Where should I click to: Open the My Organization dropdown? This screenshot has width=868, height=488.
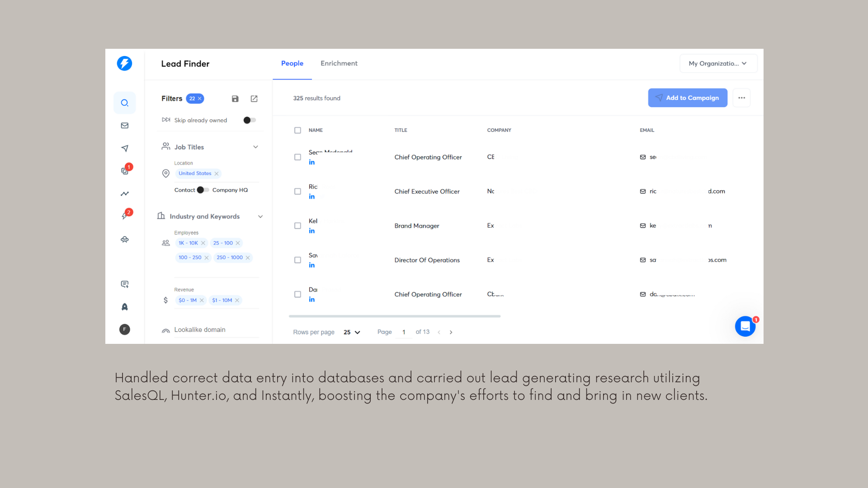pos(718,63)
